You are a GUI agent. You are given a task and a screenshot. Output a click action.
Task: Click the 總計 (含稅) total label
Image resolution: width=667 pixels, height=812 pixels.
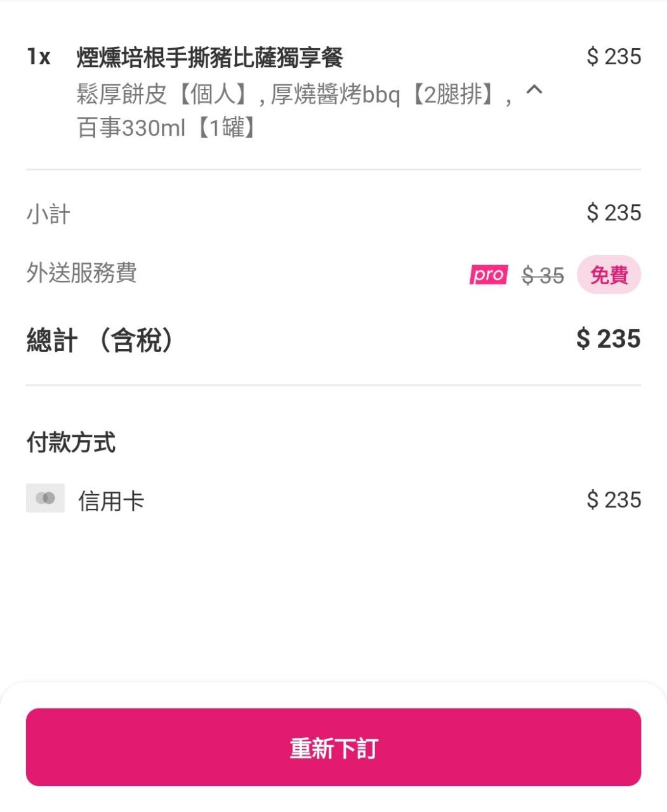click(100, 339)
